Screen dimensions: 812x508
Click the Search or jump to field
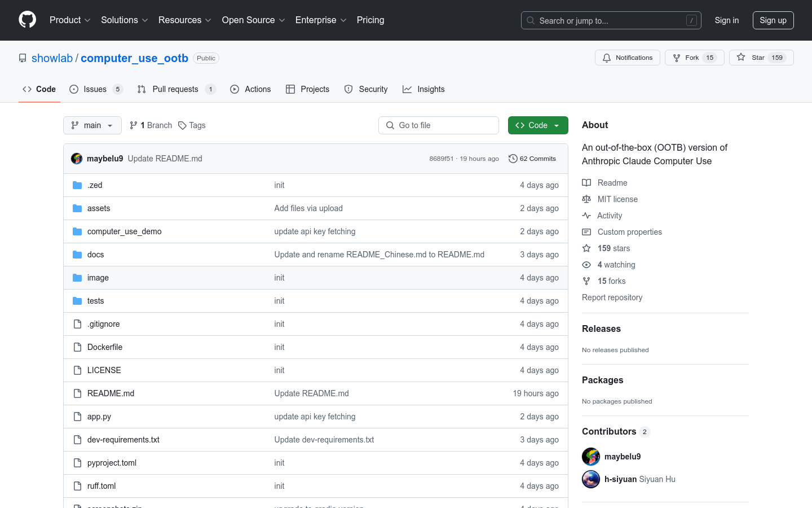point(611,20)
